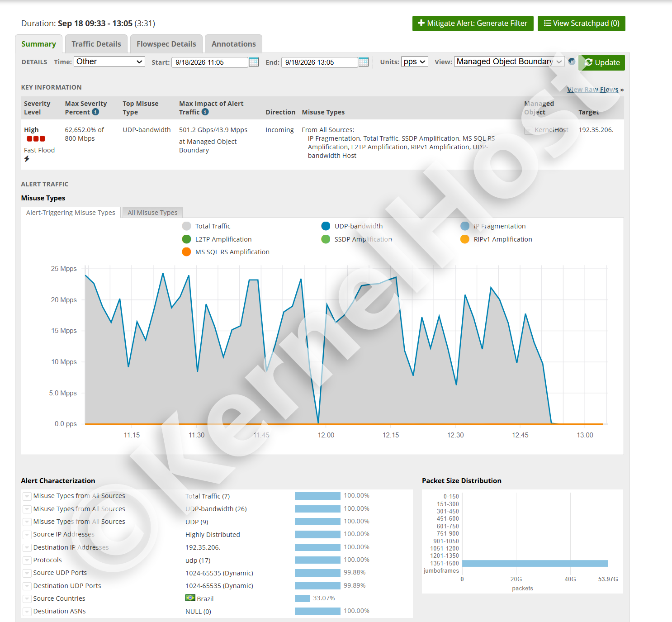Screen dimensions: 672x622
Task: Click the NULL (0) ASN value
Action: click(x=198, y=612)
